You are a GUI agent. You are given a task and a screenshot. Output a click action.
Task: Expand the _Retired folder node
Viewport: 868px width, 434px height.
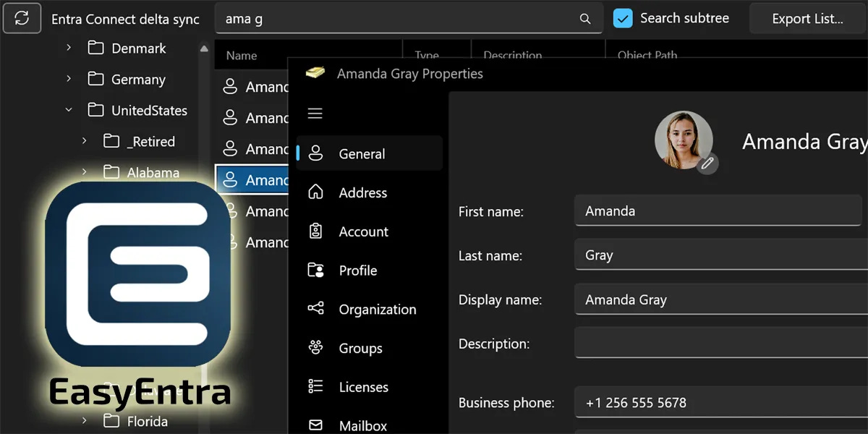pyautogui.click(x=85, y=141)
